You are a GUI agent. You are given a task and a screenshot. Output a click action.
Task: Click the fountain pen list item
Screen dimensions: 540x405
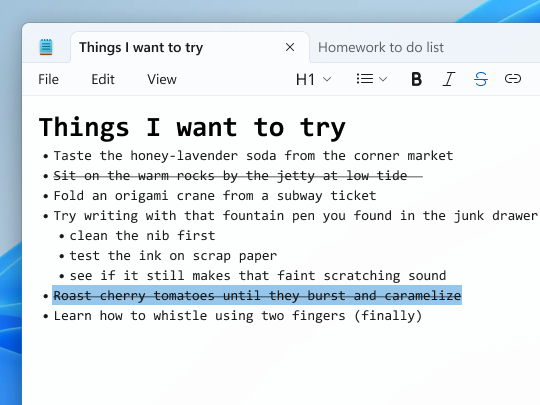tap(295, 216)
